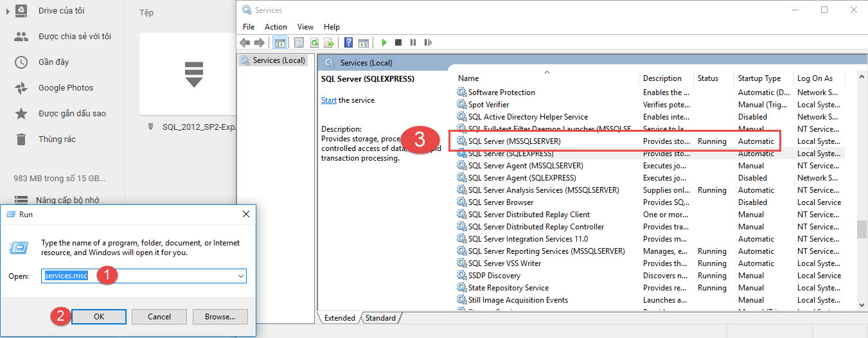This screenshot has width=868, height=338.
Task: Click the Forward arrow in Services toolbar
Action: 259,42
